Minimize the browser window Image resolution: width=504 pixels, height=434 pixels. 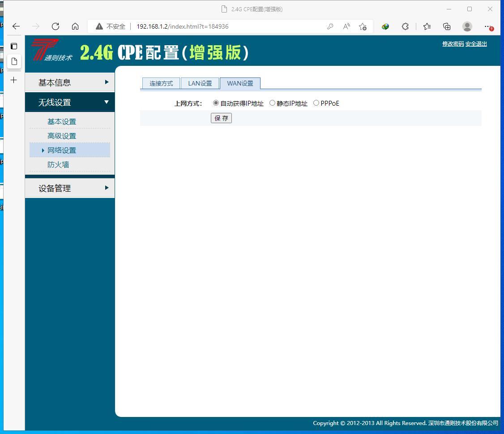[449, 9]
